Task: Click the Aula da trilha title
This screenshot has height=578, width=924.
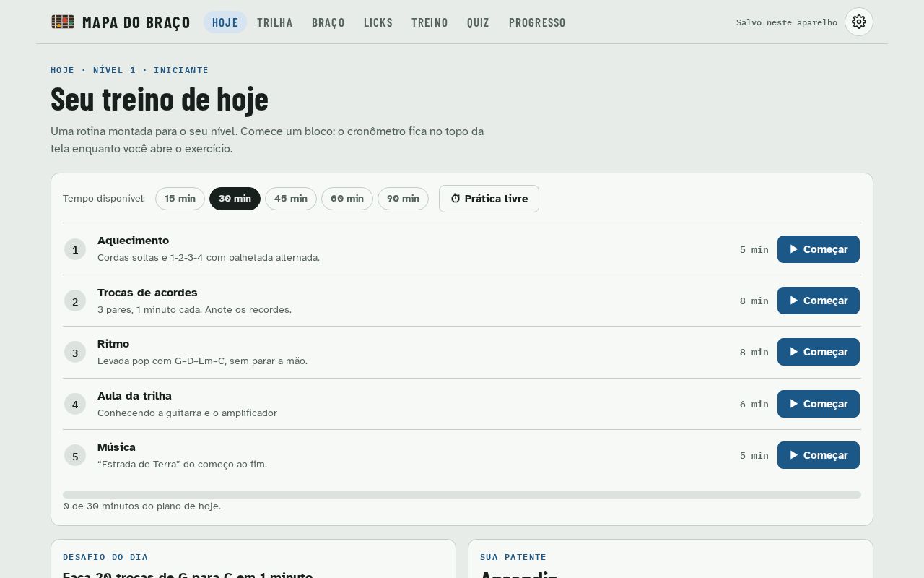Action: click(134, 396)
